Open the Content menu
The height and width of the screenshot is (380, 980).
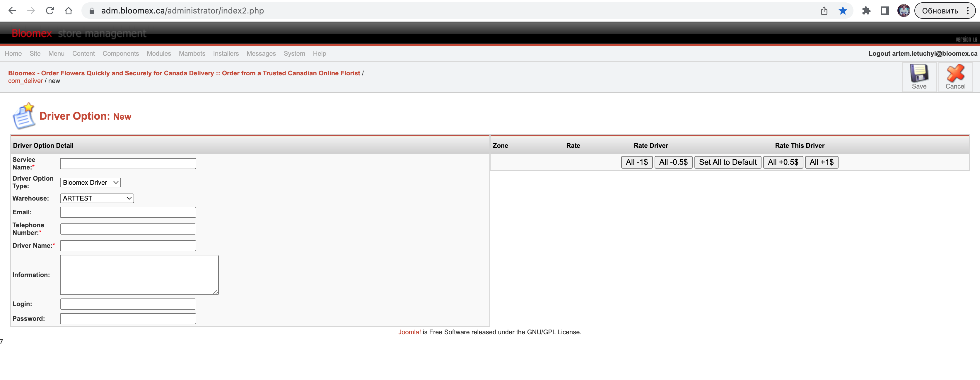pos(83,54)
